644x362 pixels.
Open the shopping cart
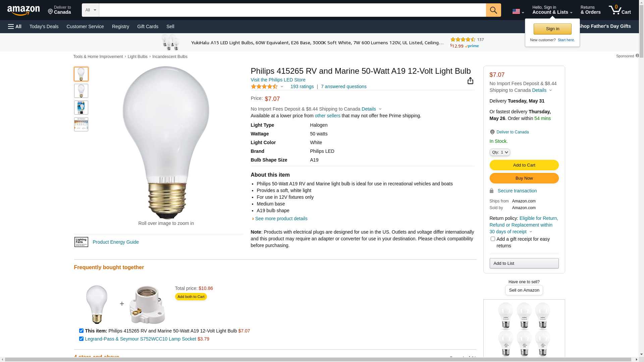point(620,10)
